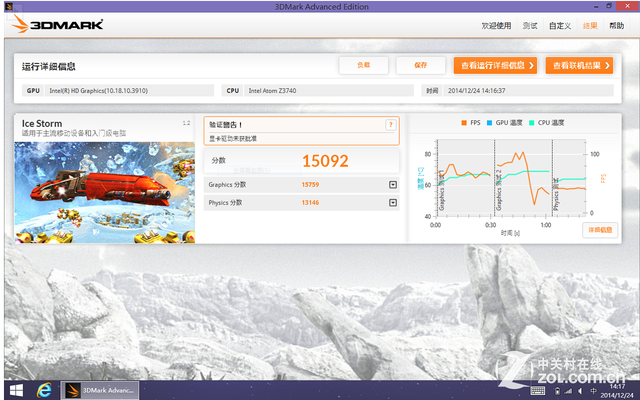Switch to the 自定义 tab
Viewport: 640px width, 400px height.
pos(560,26)
